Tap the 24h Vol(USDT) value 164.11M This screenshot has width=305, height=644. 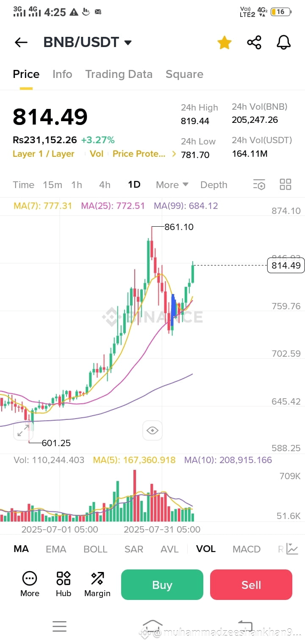click(250, 154)
